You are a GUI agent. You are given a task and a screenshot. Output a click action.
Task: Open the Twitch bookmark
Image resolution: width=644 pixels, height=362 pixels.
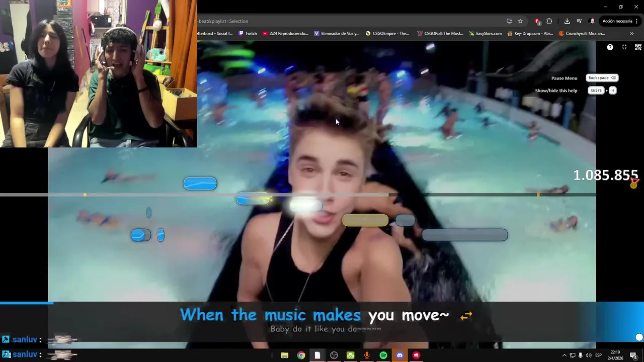click(x=248, y=34)
